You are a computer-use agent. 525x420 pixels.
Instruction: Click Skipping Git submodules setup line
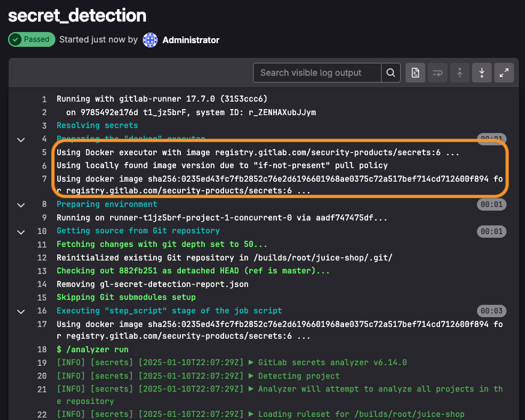pos(126,297)
